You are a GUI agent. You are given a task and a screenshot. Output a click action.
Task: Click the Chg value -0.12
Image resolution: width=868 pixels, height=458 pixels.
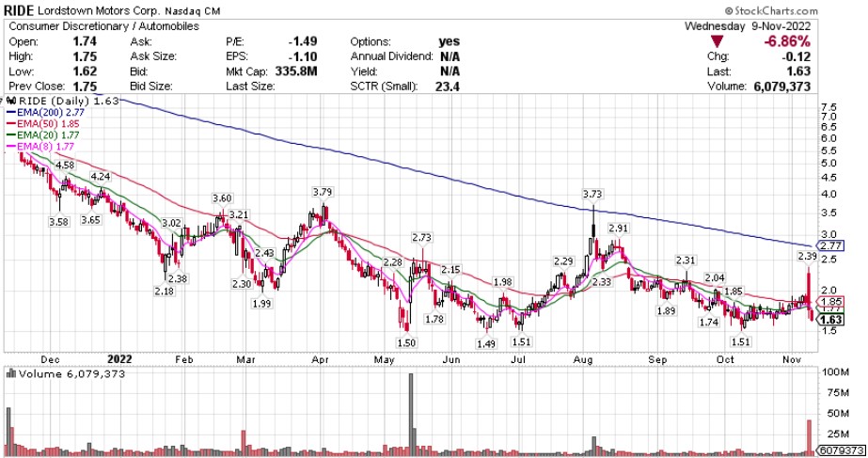pyautogui.click(x=796, y=56)
